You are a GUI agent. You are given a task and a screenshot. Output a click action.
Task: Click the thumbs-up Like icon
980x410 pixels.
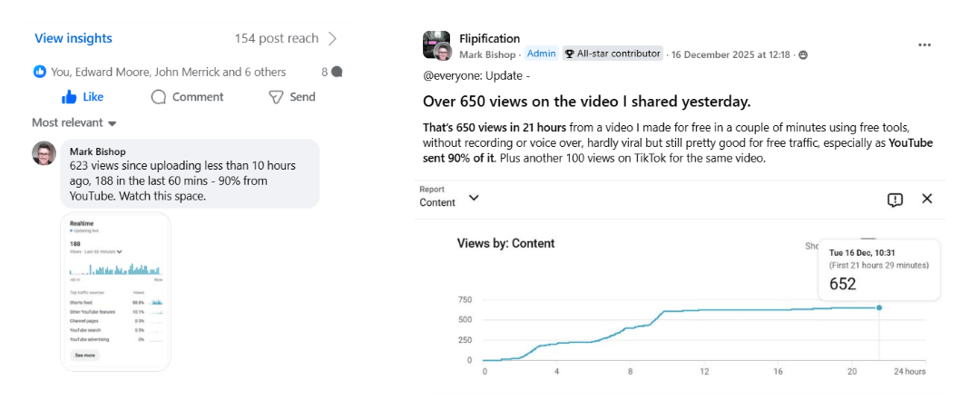pos(69,97)
